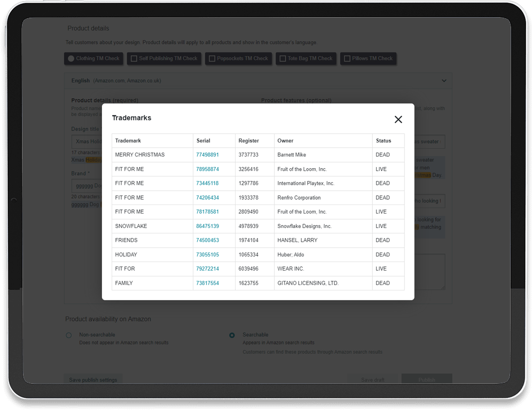Image resolution: width=532 pixels, height=410 pixels.
Task: Open serial number 74206434 link
Action: tap(207, 198)
